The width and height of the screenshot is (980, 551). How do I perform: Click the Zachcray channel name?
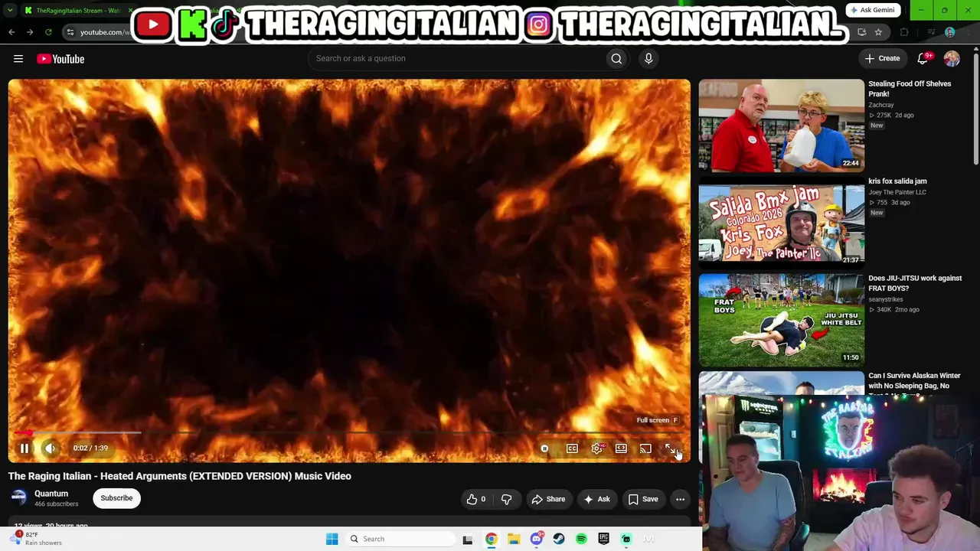(x=881, y=105)
